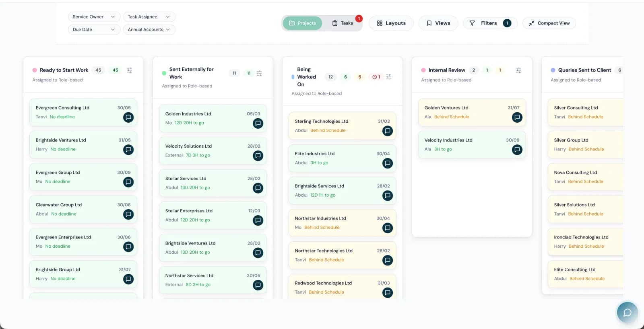Open the Ironclad Technologies Ltd card
Viewport: 644px width, 329px height.
pyautogui.click(x=585, y=242)
